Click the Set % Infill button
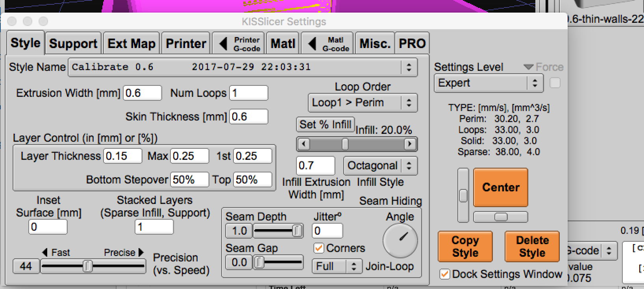Screen dimensions: 644x289 point(325,125)
